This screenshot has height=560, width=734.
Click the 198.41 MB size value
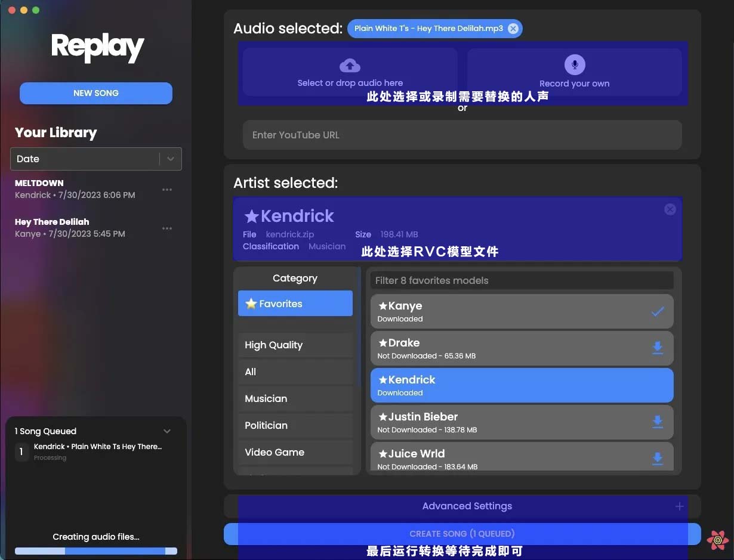coord(399,234)
